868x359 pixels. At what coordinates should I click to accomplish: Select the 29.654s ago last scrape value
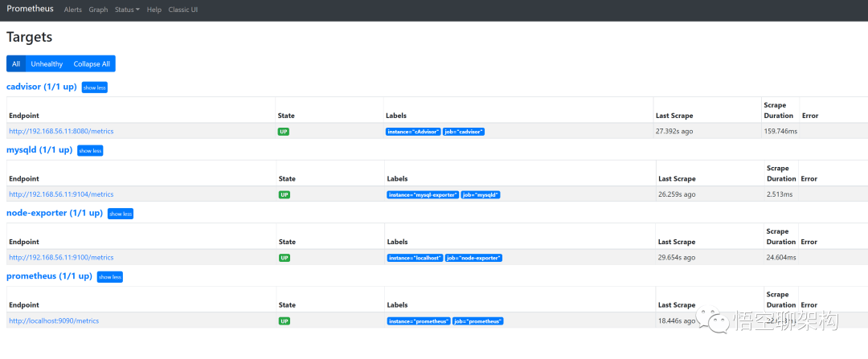click(x=677, y=257)
